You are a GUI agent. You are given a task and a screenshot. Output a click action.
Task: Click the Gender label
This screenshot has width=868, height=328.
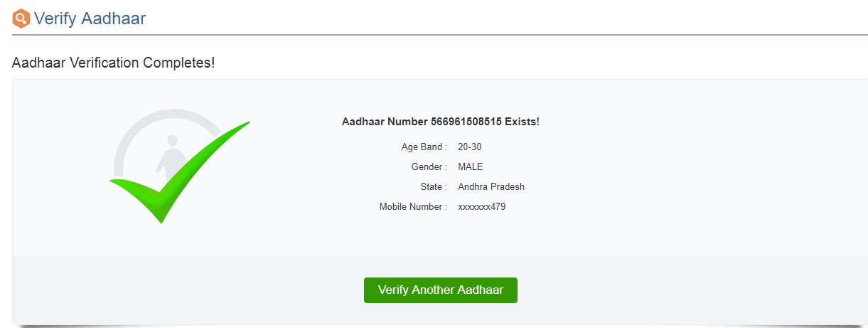tap(429, 167)
